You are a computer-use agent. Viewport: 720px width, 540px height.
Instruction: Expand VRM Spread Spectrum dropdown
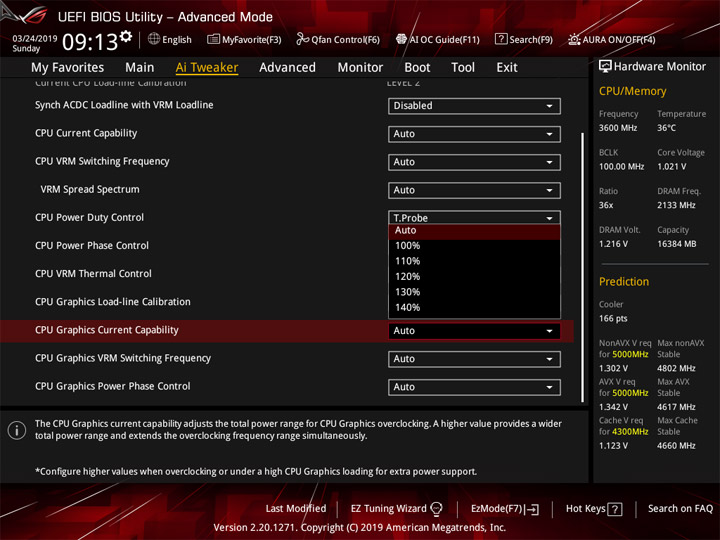pos(474,190)
